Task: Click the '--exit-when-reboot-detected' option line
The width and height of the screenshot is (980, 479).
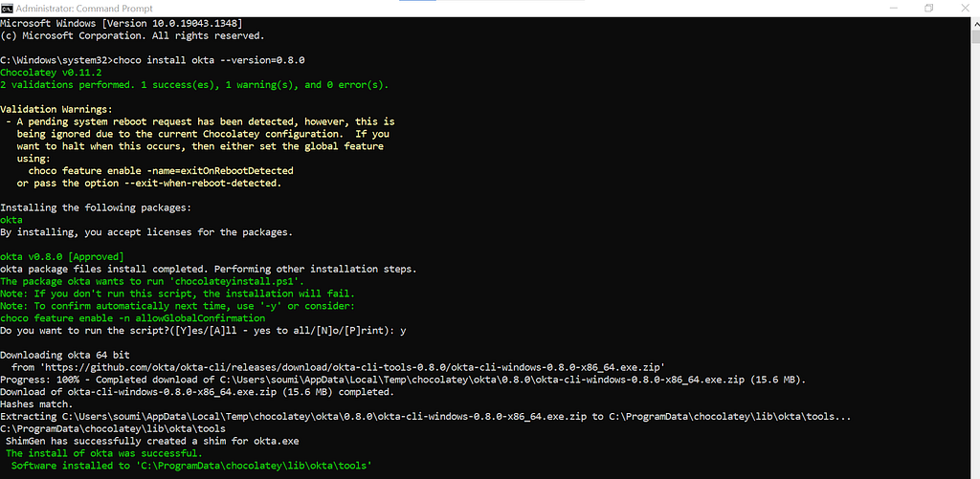Action: [x=148, y=183]
